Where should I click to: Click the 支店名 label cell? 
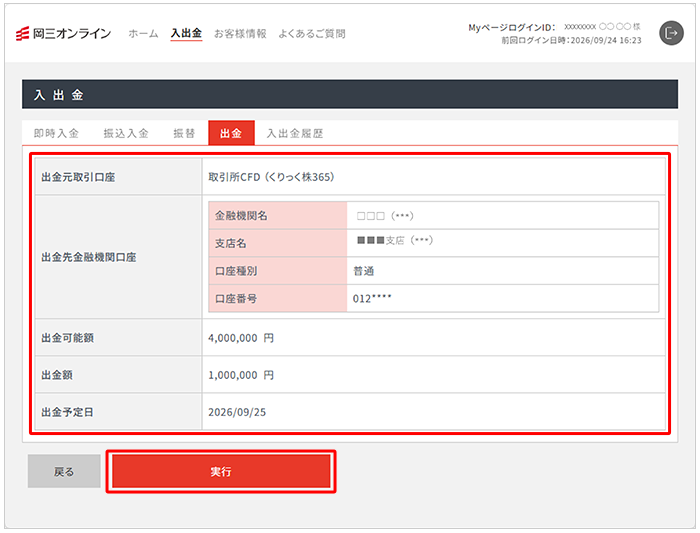(x=278, y=243)
